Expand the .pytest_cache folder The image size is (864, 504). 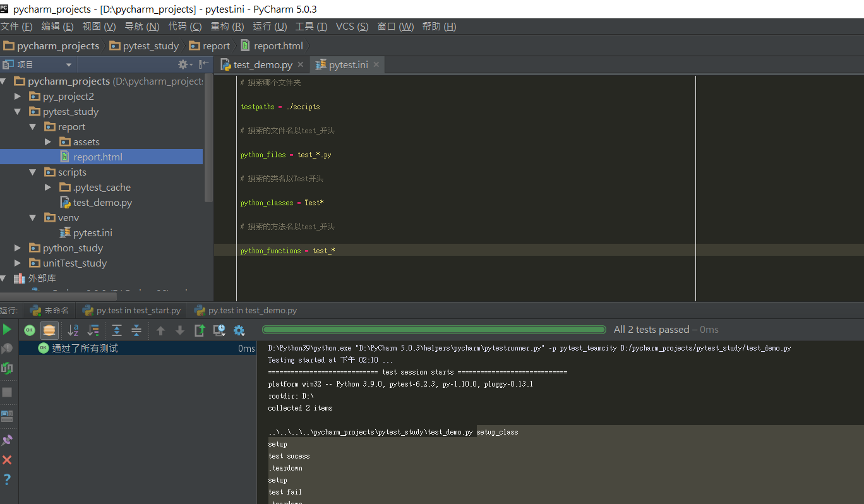click(x=48, y=188)
